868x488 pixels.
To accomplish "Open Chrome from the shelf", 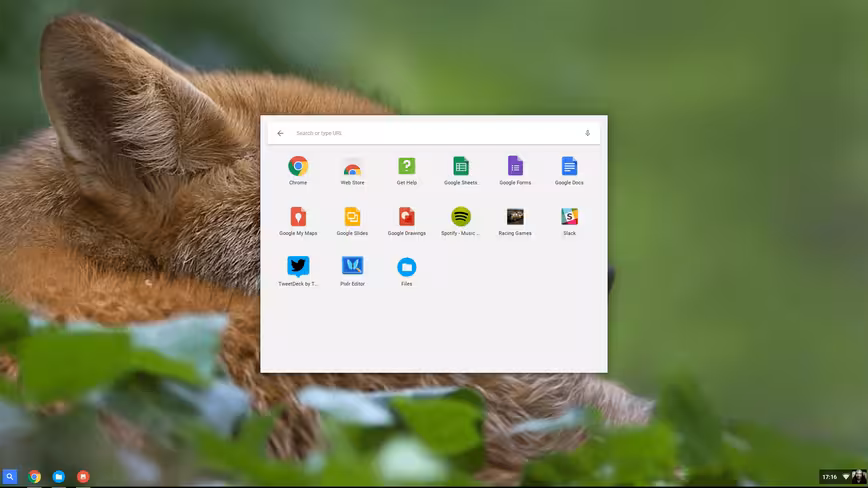I will 34,476.
